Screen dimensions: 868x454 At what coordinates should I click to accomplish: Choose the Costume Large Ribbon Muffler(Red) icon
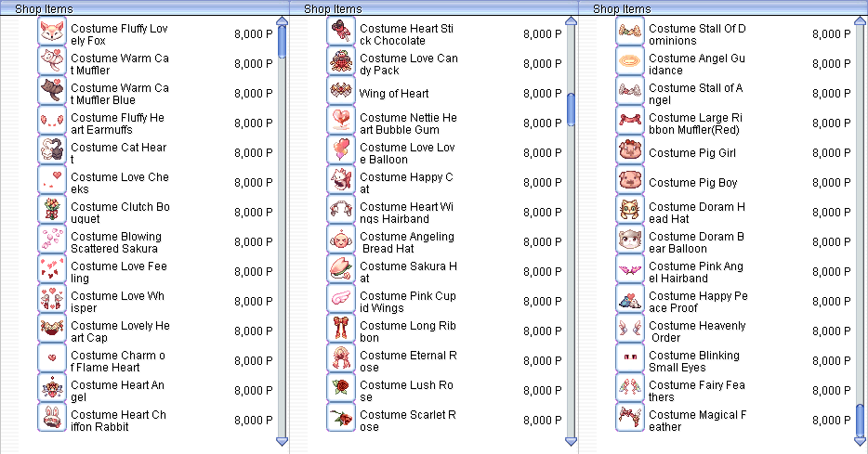pyautogui.click(x=630, y=121)
